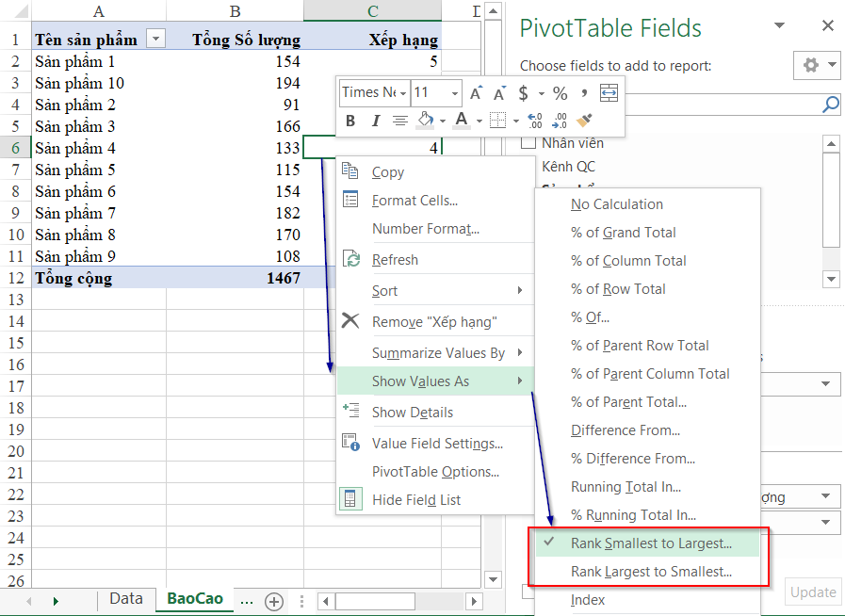Image resolution: width=845 pixels, height=616 pixels.
Task: Apply percent style format
Action: [x=560, y=92]
